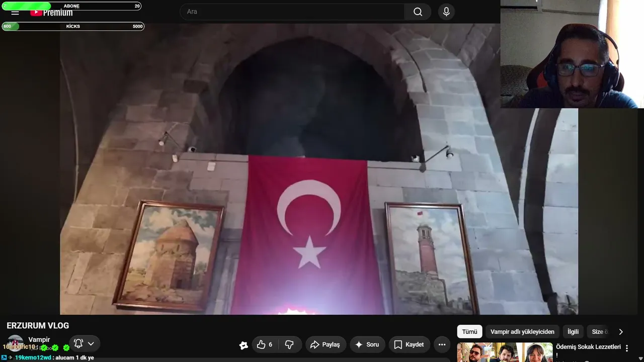644x362 pixels.
Task: Open the 'Ödemiş Sokak Lezzetleri !' title link
Action: point(588,350)
